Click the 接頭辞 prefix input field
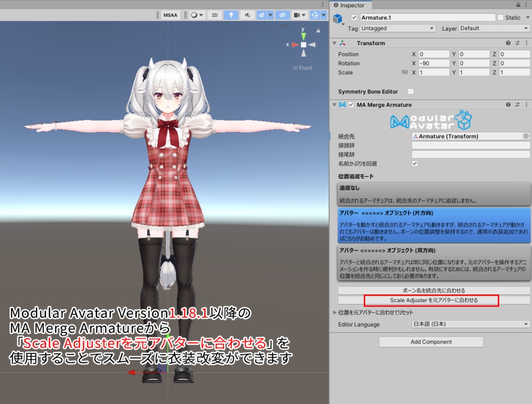 (x=471, y=145)
